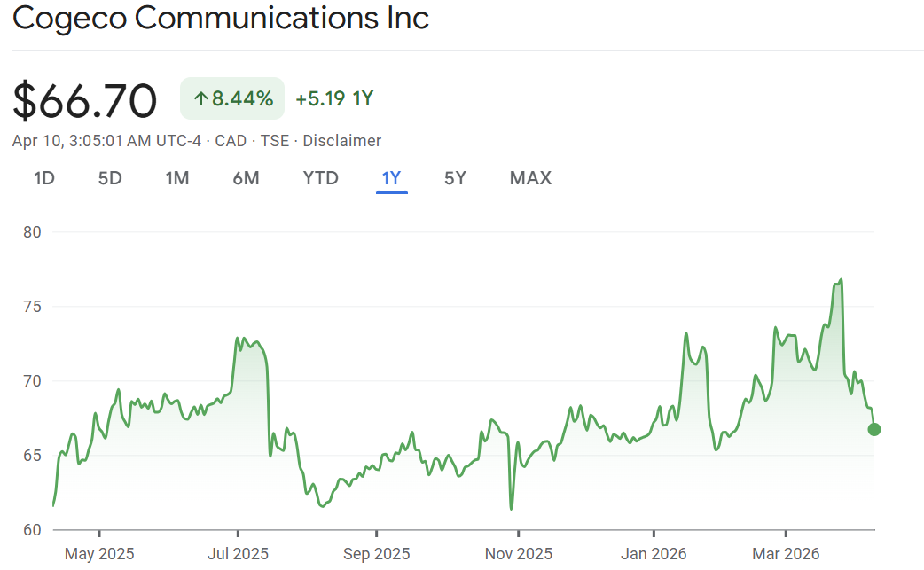Click the 80 price axis label

pos(34,232)
